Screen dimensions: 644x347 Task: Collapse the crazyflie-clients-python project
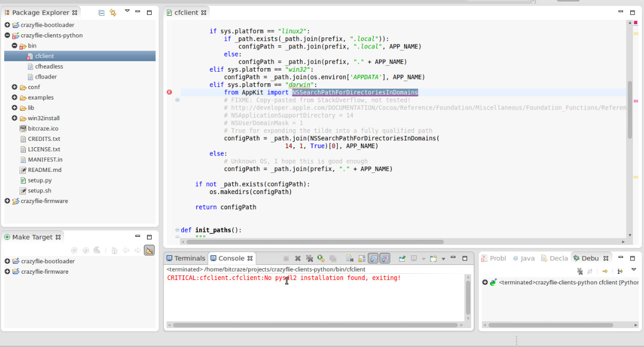coord(7,35)
